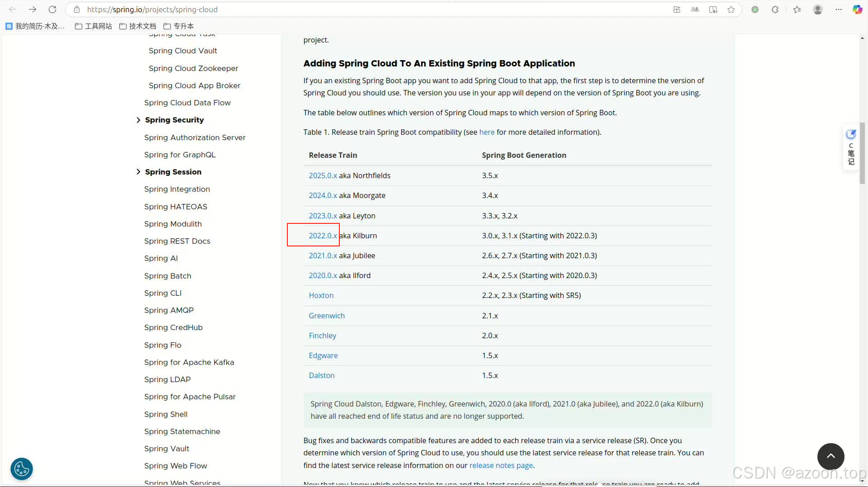Open the apps grid icon in address bar
868x487 pixels.
point(677,9)
